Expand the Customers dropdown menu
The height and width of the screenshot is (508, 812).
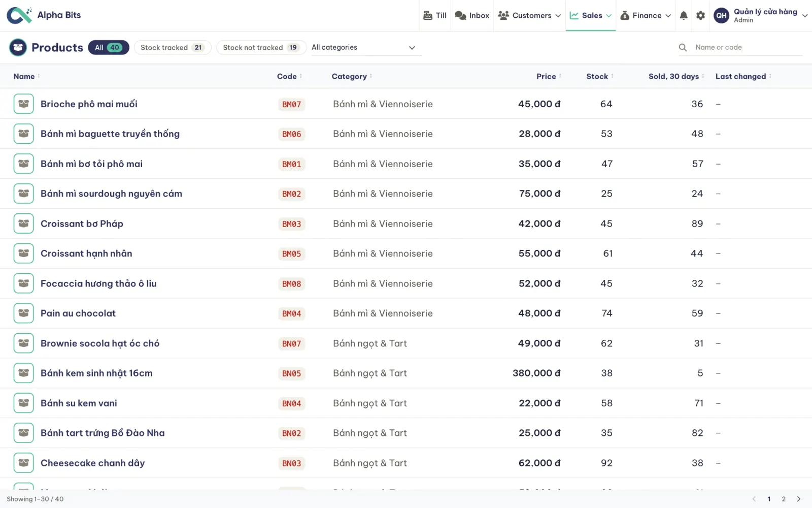pyautogui.click(x=529, y=16)
